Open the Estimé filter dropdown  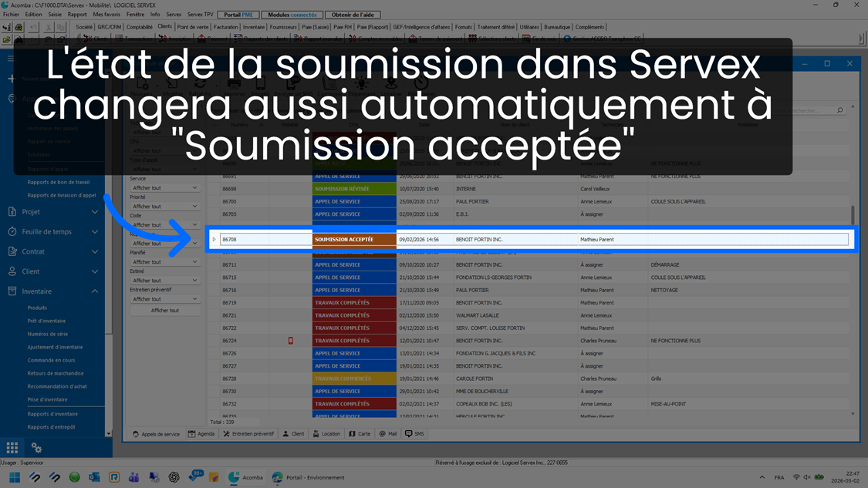pyautogui.click(x=164, y=281)
